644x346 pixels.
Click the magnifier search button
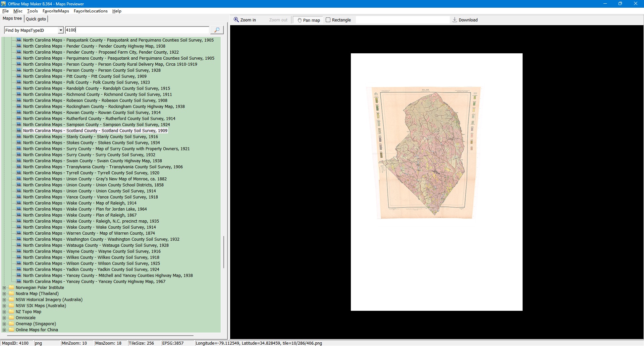[x=217, y=30]
